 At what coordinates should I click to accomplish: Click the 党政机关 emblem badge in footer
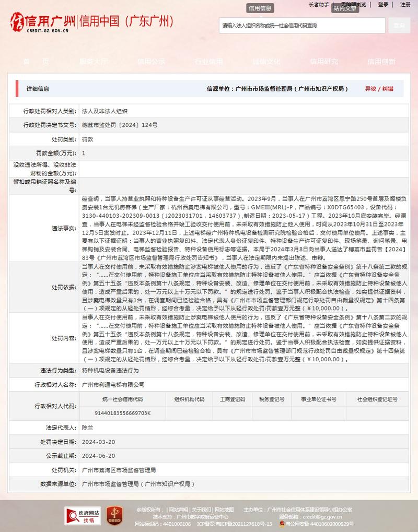click(115, 515)
